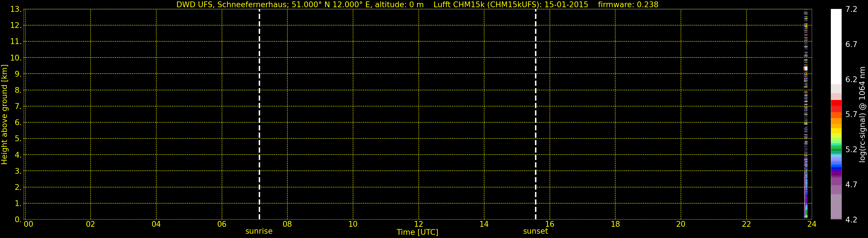Select the dashed white sunrise marker line
The height and width of the screenshot is (238, 868).
259,114
